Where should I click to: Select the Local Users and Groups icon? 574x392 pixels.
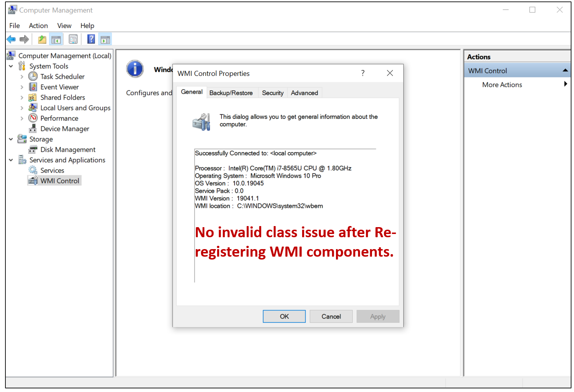[33, 108]
